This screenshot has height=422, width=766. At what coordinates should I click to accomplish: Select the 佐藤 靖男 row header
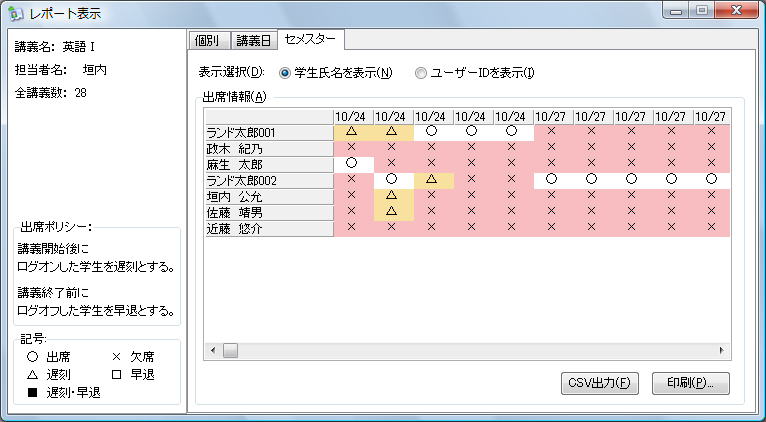[269, 213]
